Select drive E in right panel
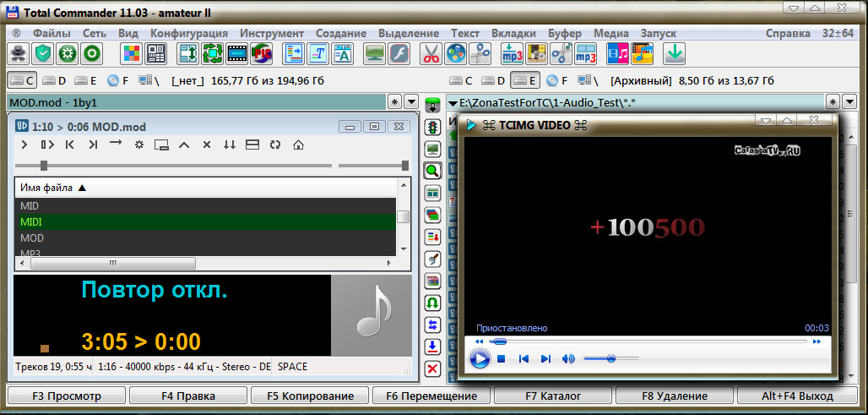 pyautogui.click(x=525, y=81)
